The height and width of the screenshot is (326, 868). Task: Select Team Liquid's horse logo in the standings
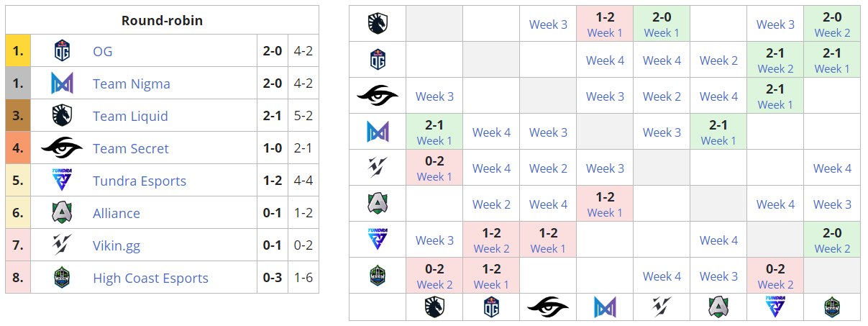(63, 116)
